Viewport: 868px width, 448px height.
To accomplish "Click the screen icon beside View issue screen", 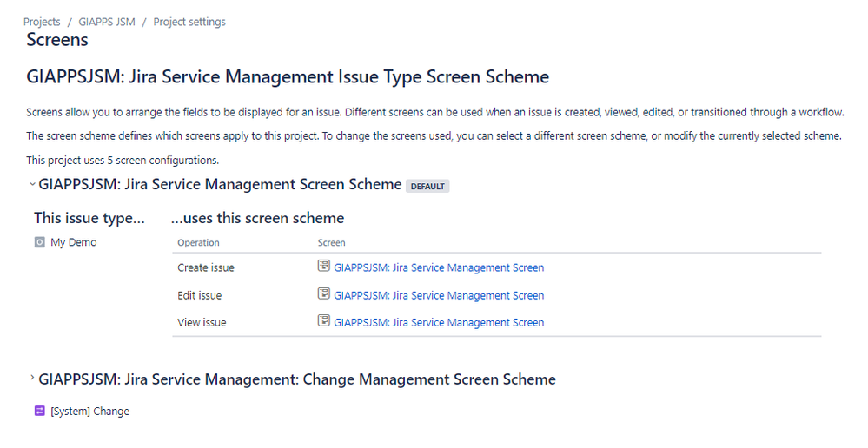I will coord(324,320).
